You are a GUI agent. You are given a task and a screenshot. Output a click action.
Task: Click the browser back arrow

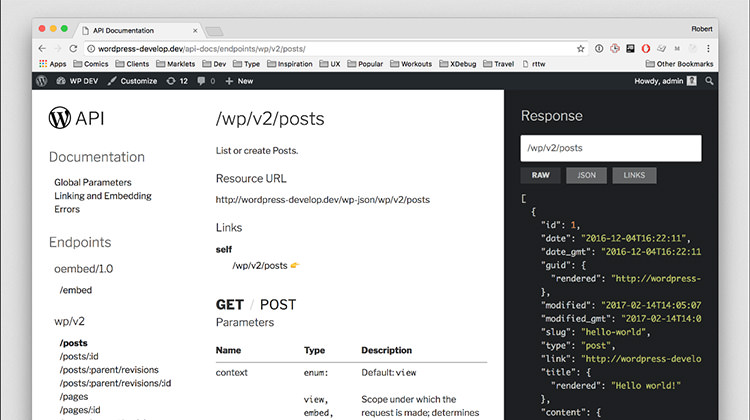(42, 47)
